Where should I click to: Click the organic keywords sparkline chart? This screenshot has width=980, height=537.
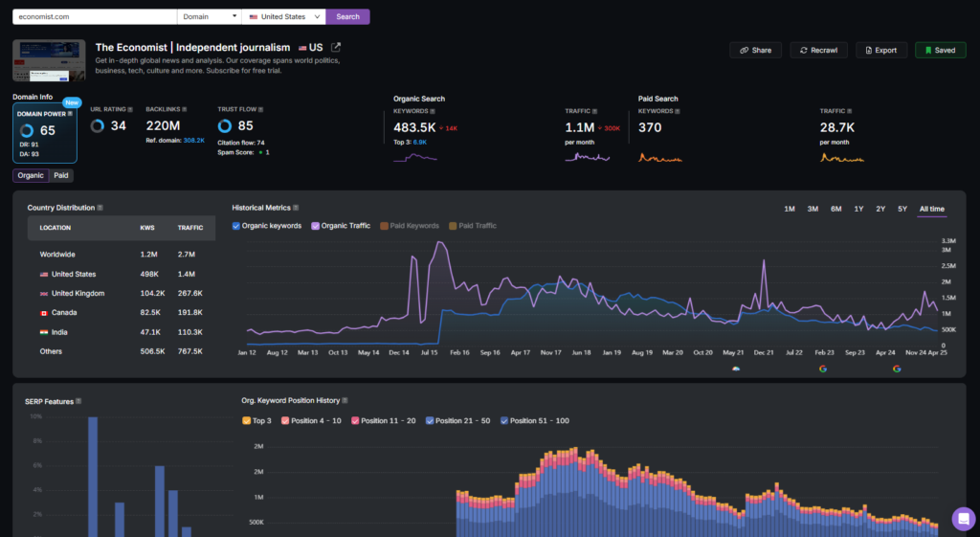pos(415,158)
